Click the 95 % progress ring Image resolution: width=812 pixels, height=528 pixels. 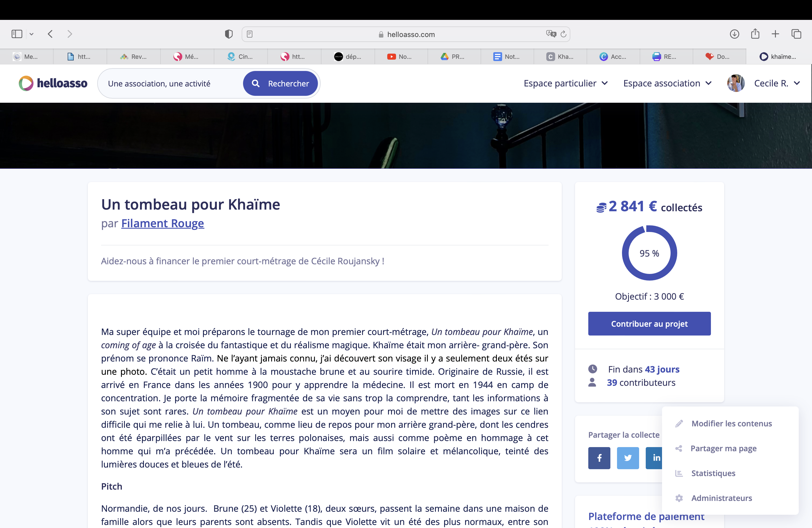coord(649,253)
